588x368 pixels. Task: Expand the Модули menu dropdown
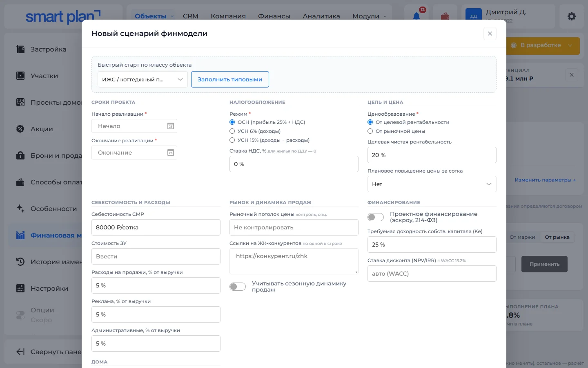369,16
